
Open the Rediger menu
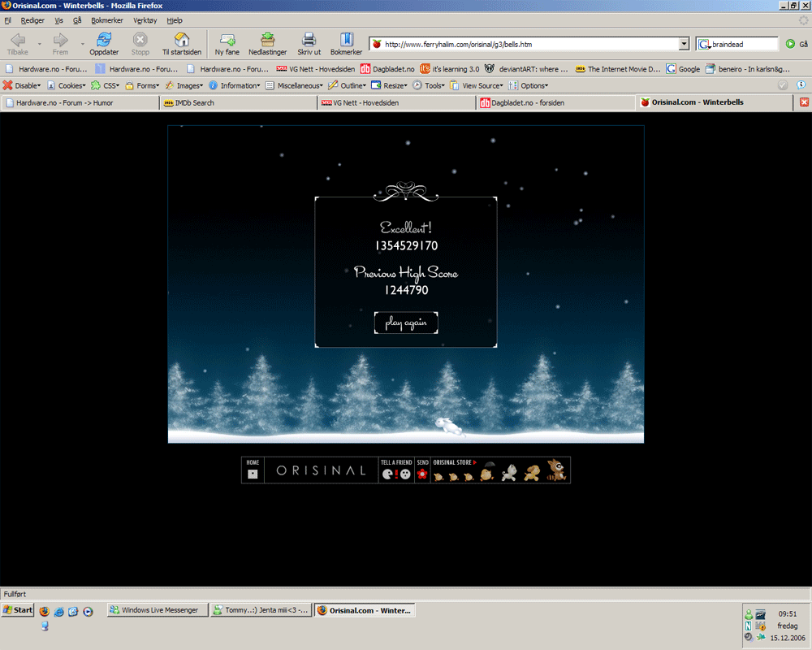click(x=32, y=20)
